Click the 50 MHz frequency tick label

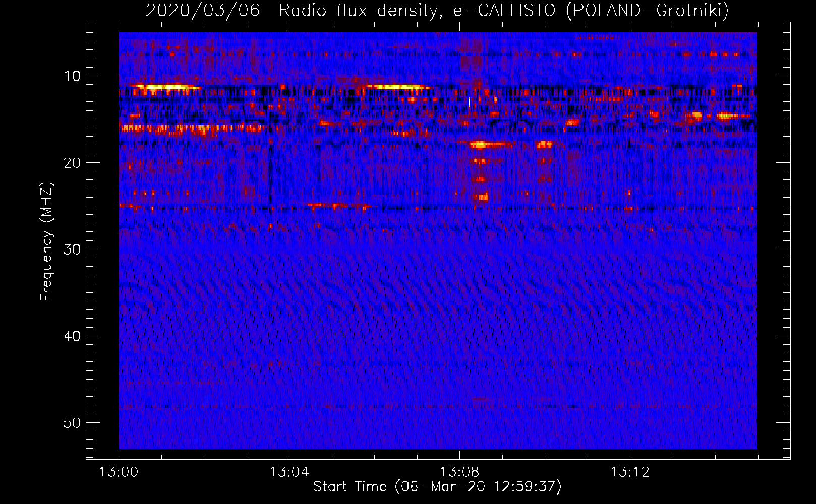[72, 423]
